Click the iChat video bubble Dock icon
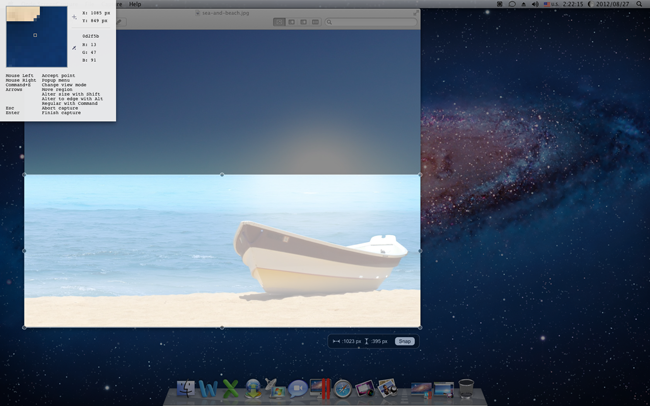Image resolution: width=650 pixels, height=406 pixels. coord(298,388)
